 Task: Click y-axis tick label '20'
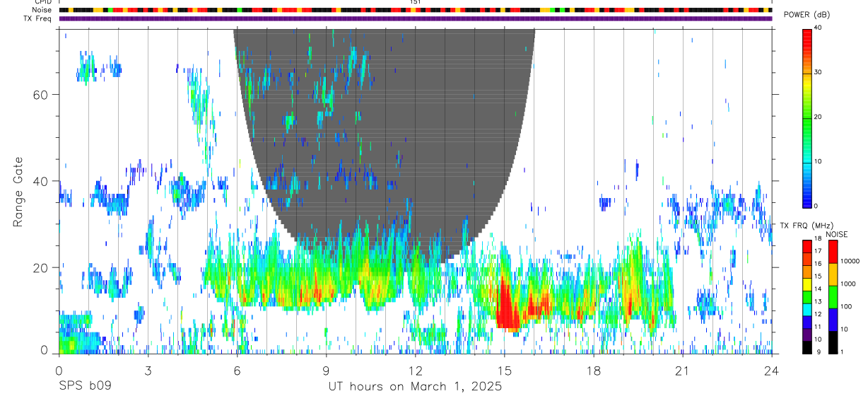point(42,267)
